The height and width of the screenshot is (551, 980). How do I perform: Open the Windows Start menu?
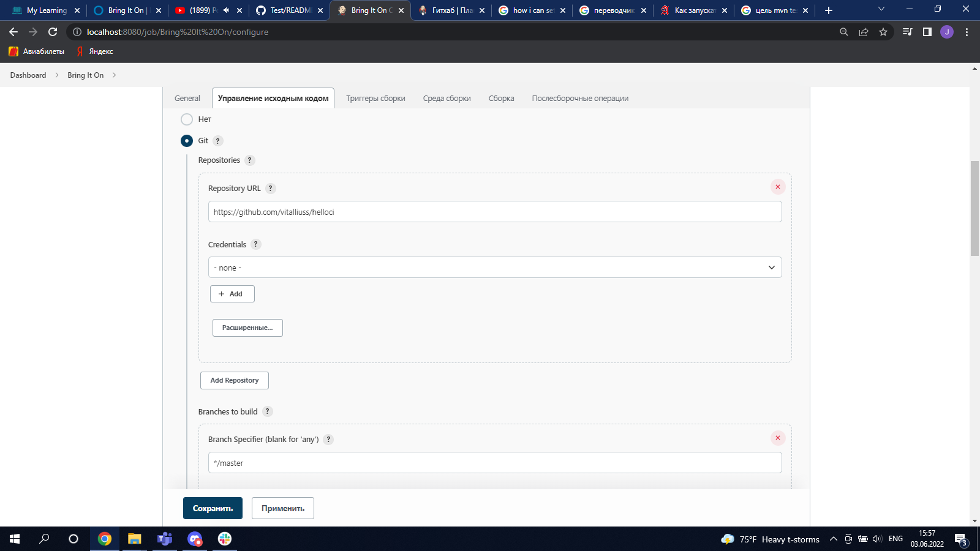point(15,539)
